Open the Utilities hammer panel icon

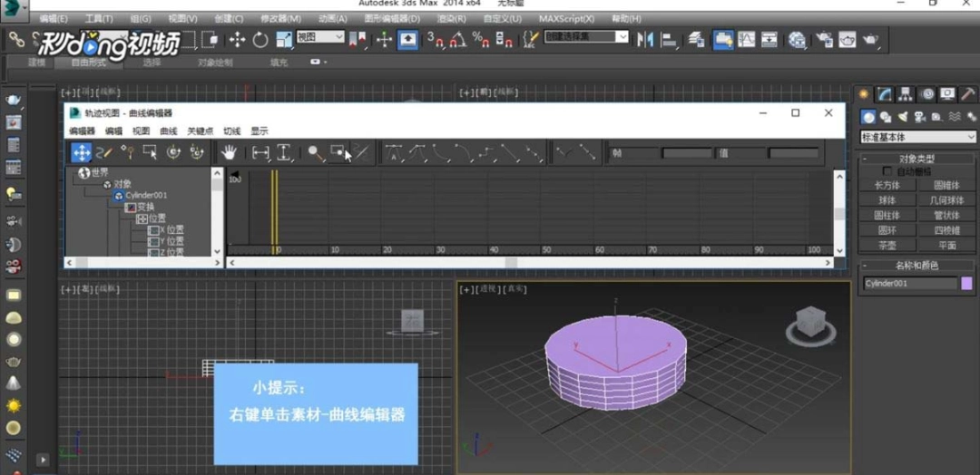[x=967, y=94]
